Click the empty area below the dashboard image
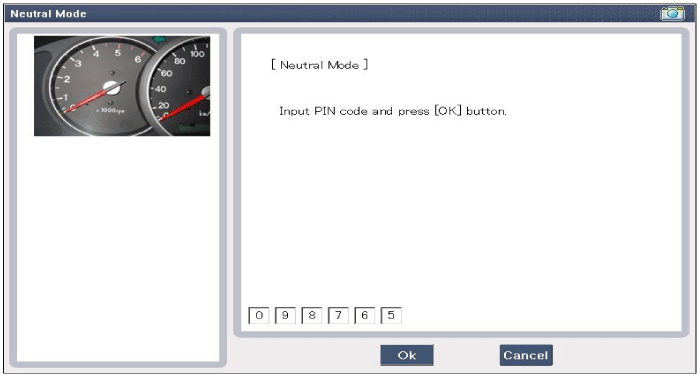 118,248
